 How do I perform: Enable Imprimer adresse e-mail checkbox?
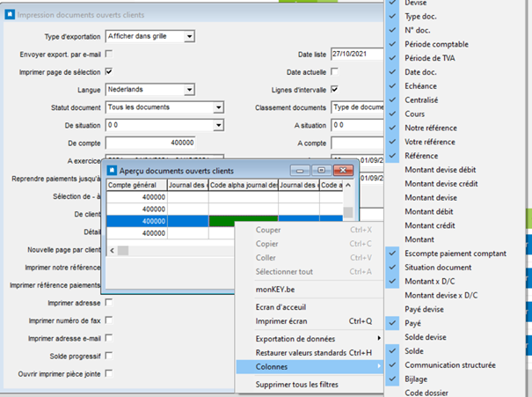pos(109,338)
